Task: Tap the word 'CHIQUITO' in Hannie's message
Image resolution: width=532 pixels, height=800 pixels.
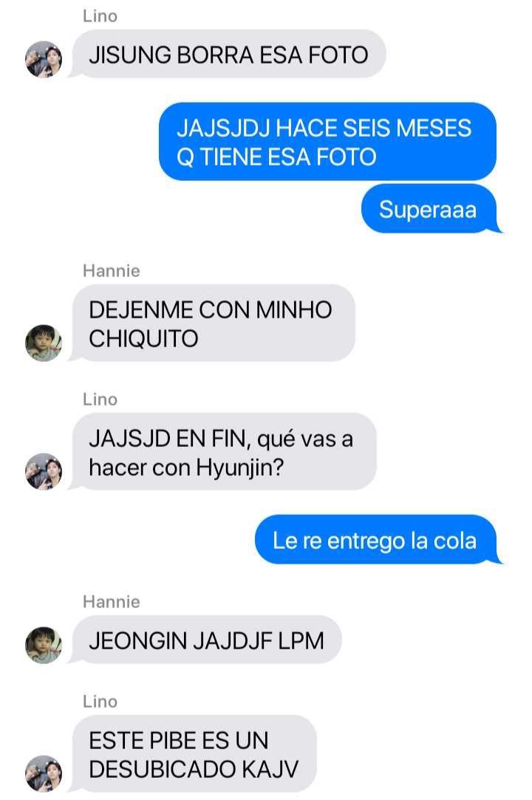Action: tap(143, 339)
